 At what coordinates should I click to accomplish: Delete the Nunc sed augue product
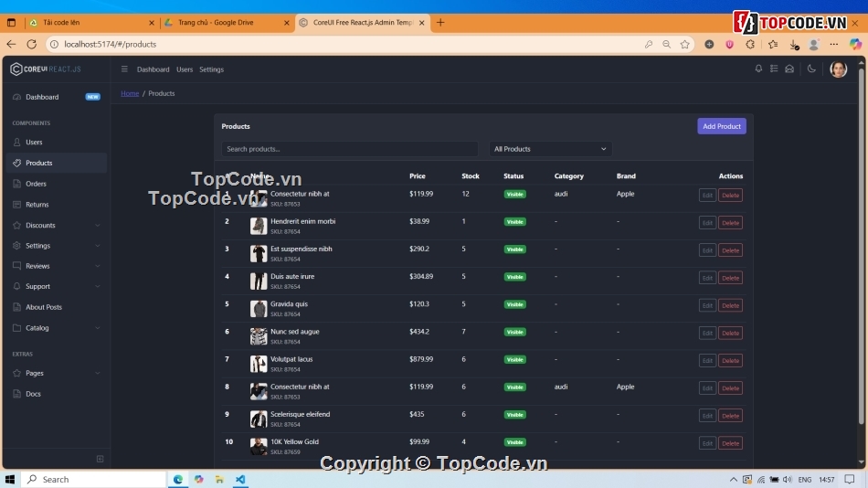click(730, 333)
